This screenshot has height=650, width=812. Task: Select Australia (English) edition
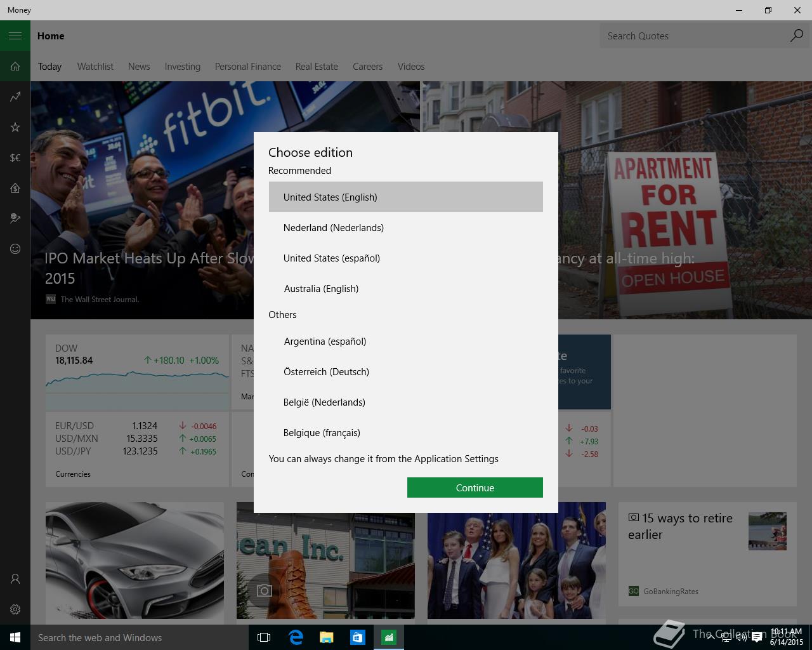[x=406, y=288]
